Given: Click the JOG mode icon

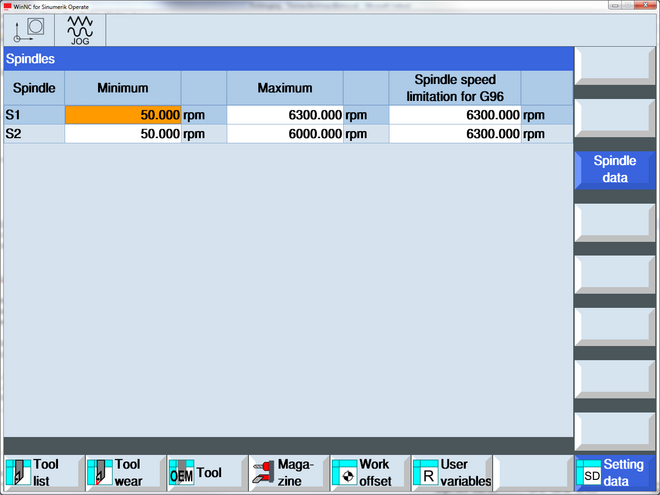Looking at the screenshot, I should pyautogui.click(x=79, y=30).
